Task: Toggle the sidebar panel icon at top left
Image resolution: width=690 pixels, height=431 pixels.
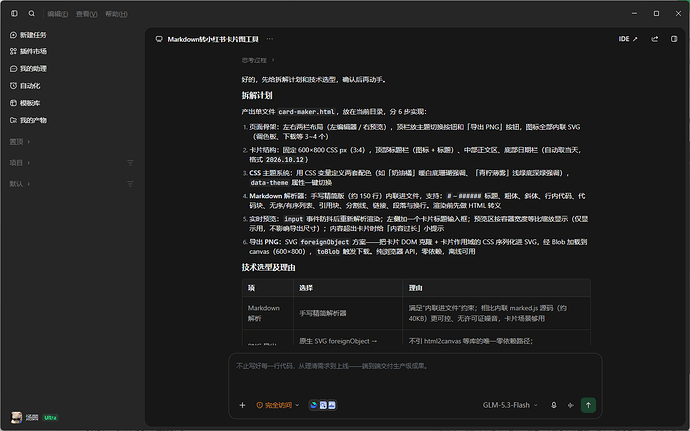Action: point(15,14)
